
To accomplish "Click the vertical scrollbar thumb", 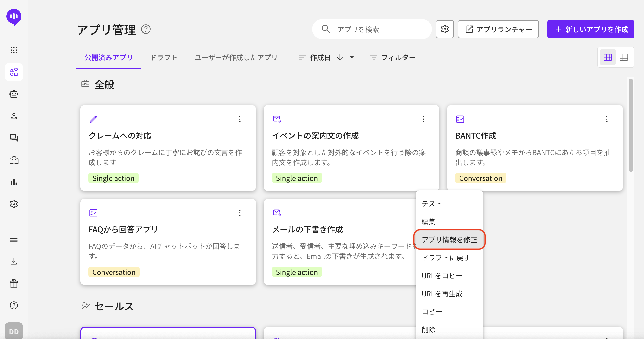I will (631, 125).
